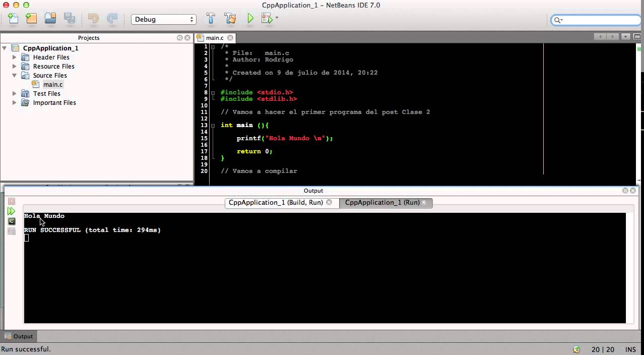Open the Debug configuration dropdown
This screenshot has height=355, width=644.
click(x=164, y=19)
